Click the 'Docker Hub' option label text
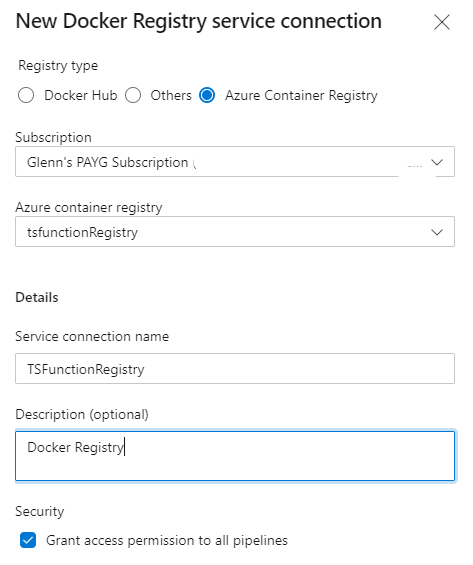This screenshot has width=473, height=565. pos(81,95)
